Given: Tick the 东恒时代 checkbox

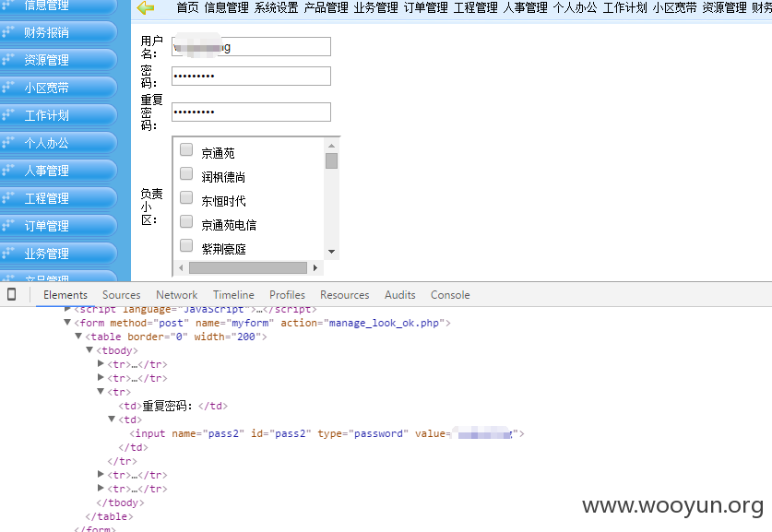Looking at the screenshot, I should pyautogui.click(x=186, y=197).
